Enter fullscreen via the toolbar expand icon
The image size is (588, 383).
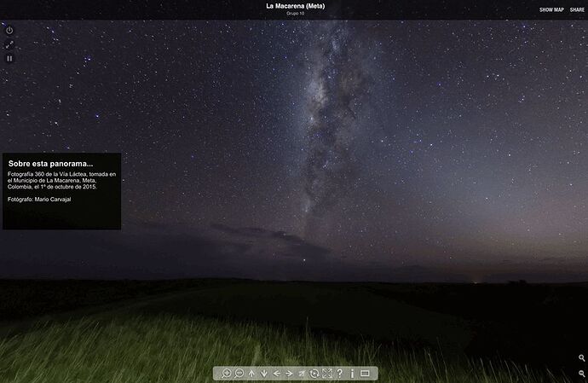point(327,374)
